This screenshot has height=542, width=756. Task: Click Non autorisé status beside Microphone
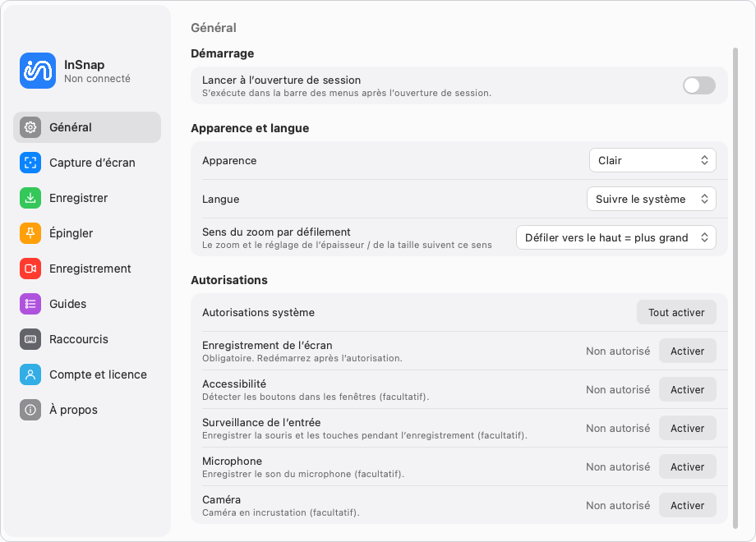(618, 466)
